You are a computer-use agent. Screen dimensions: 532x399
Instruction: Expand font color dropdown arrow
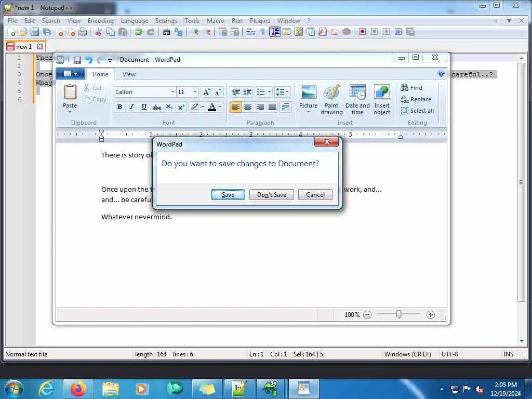coord(220,107)
